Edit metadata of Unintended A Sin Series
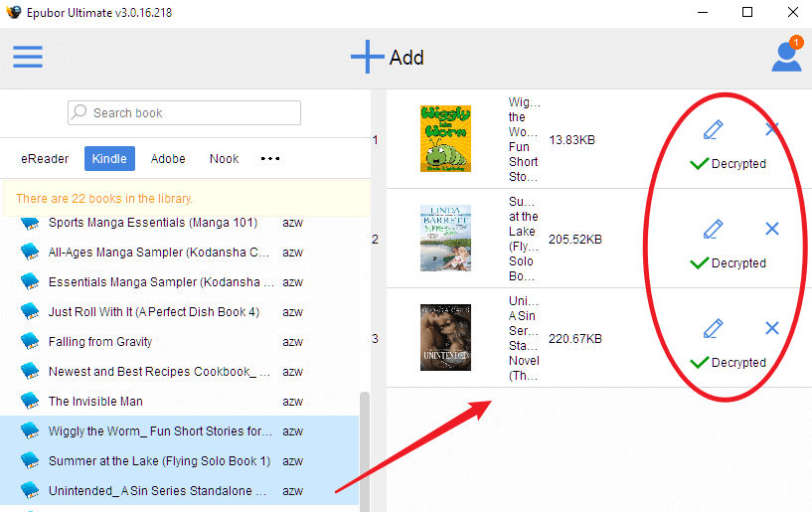The image size is (812, 512). coord(713,328)
